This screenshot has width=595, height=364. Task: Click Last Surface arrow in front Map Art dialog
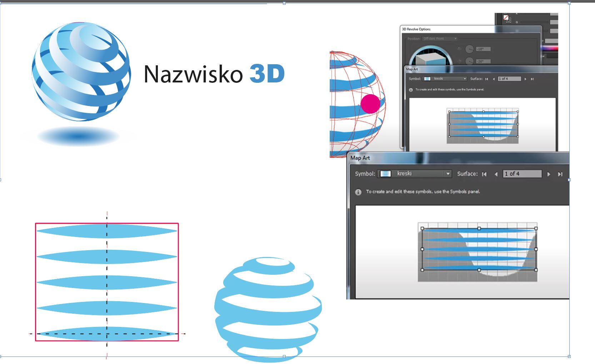coord(560,174)
